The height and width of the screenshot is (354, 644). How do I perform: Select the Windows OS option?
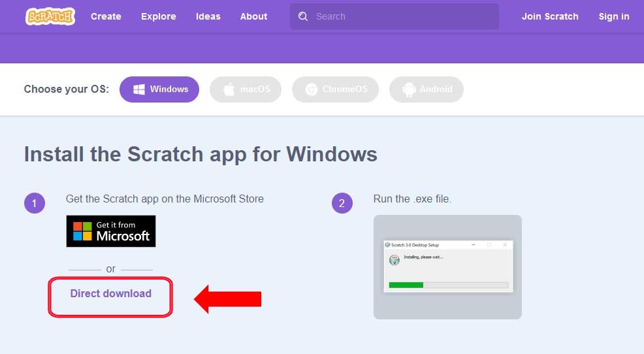159,89
